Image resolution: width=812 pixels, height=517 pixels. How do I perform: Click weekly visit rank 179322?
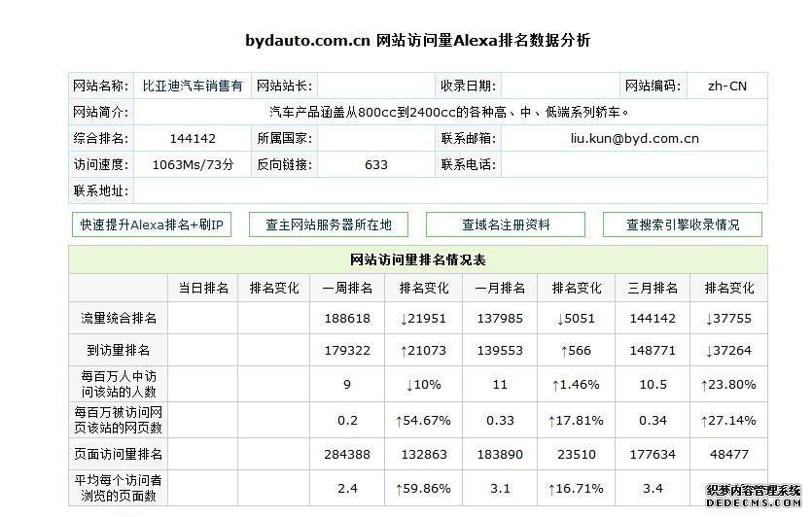click(347, 351)
